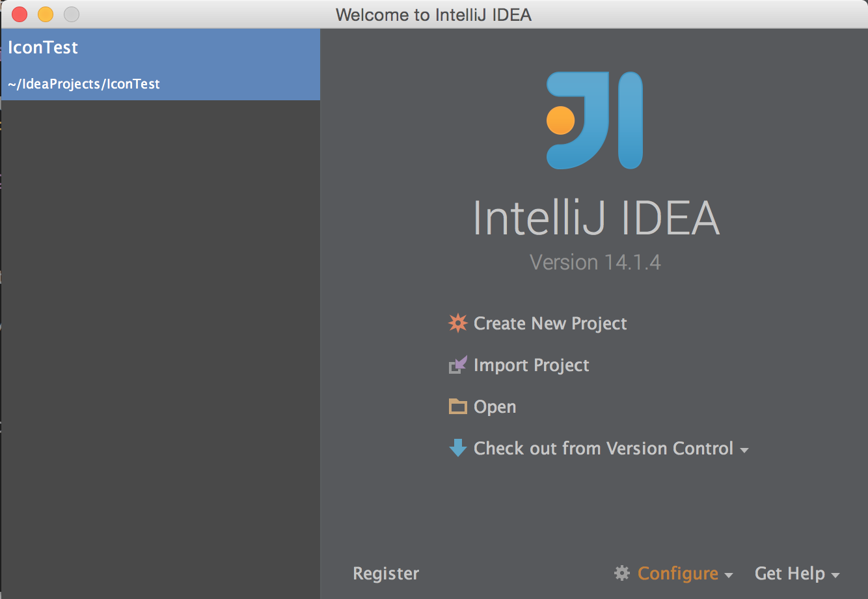Click the folder icon beside Open
868x599 pixels.
[x=458, y=407]
